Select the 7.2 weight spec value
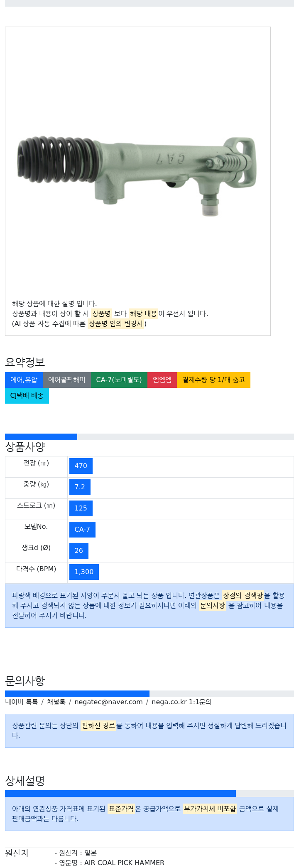The height and width of the screenshot is (868, 299). click(80, 487)
